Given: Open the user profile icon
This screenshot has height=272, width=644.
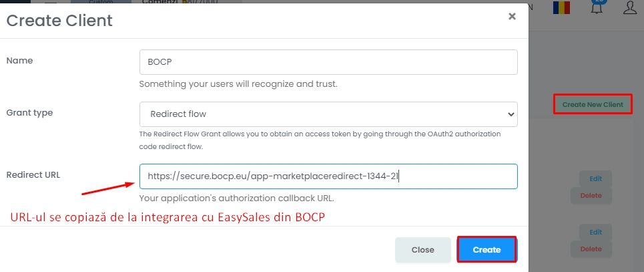Looking at the screenshot, I should 629,7.
